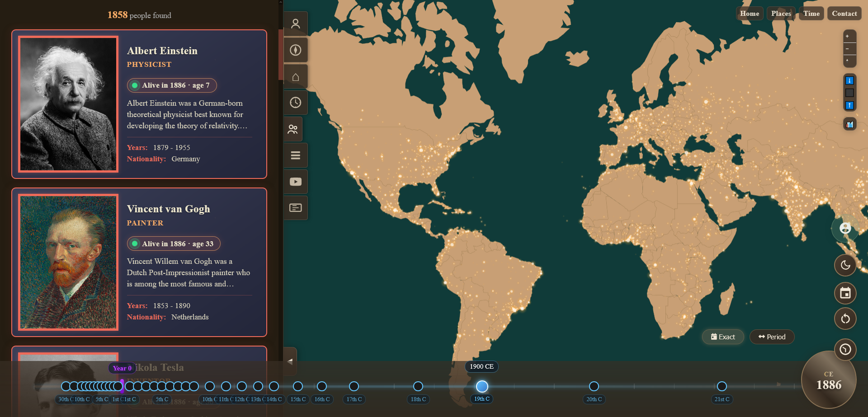Click the CE 1886 year dial
This screenshot has height=417, width=868.
click(829, 380)
